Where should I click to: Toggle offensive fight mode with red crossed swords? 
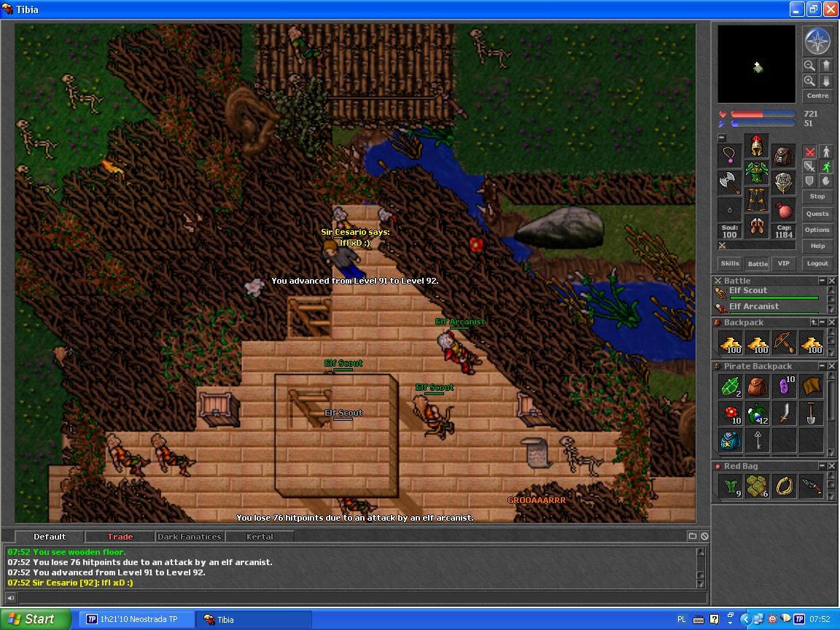(x=809, y=152)
